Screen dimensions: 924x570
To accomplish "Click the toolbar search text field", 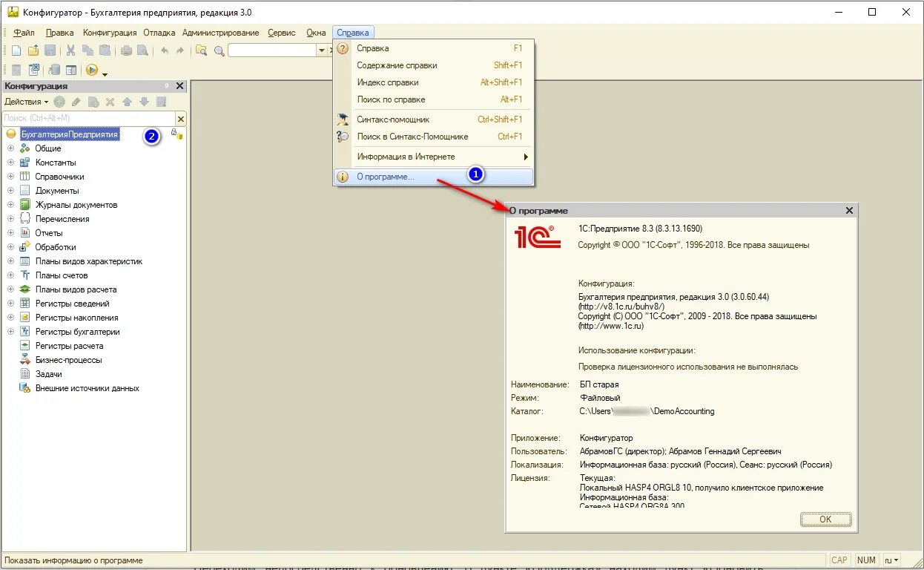I will [272, 50].
